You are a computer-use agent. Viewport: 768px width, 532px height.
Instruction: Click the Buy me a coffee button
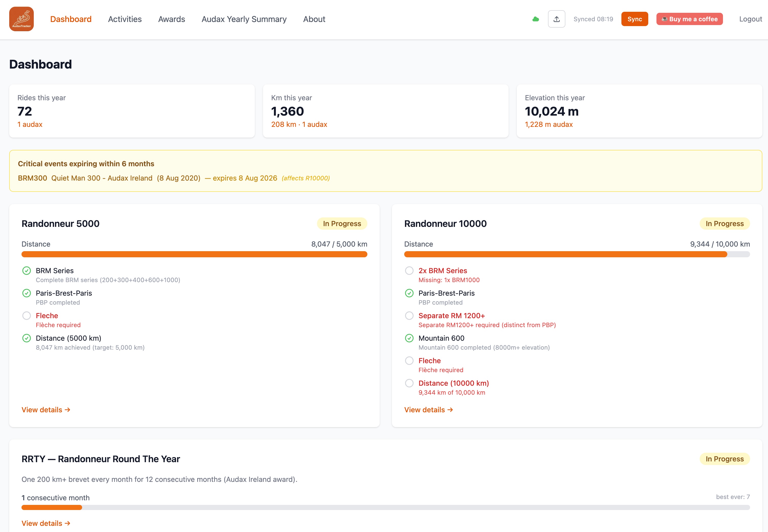point(689,19)
